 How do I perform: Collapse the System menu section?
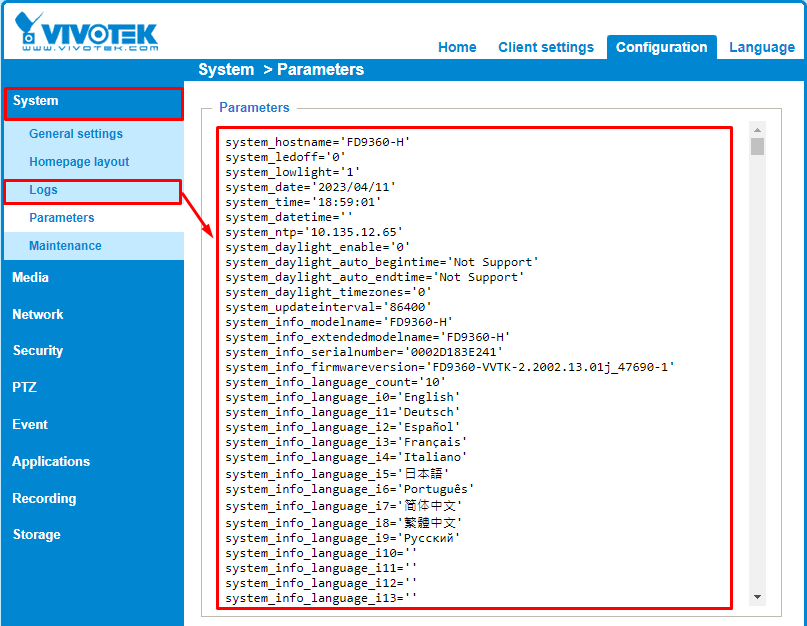click(36, 101)
